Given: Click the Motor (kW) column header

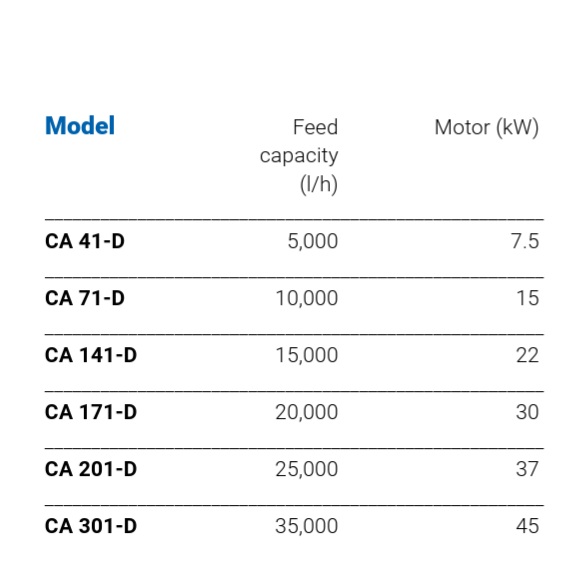Looking at the screenshot, I should coord(486,128).
